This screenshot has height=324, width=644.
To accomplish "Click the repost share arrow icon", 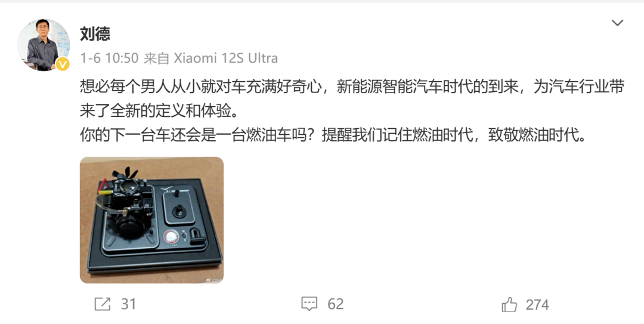I will [x=103, y=304].
